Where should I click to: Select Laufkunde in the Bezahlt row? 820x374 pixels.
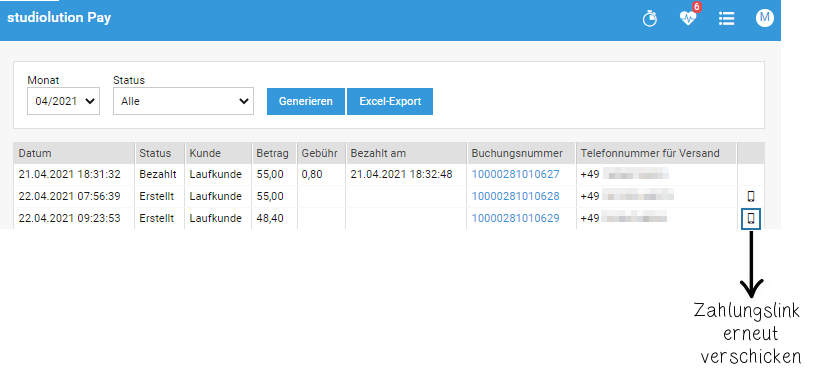point(215,175)
